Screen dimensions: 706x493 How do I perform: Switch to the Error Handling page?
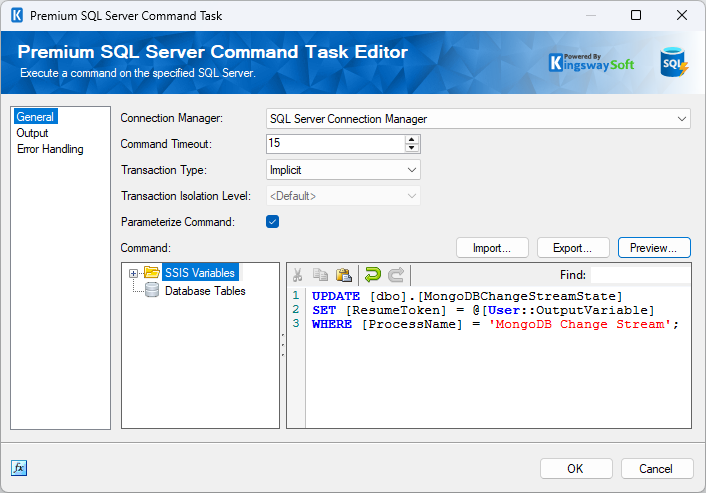point(50,149)
